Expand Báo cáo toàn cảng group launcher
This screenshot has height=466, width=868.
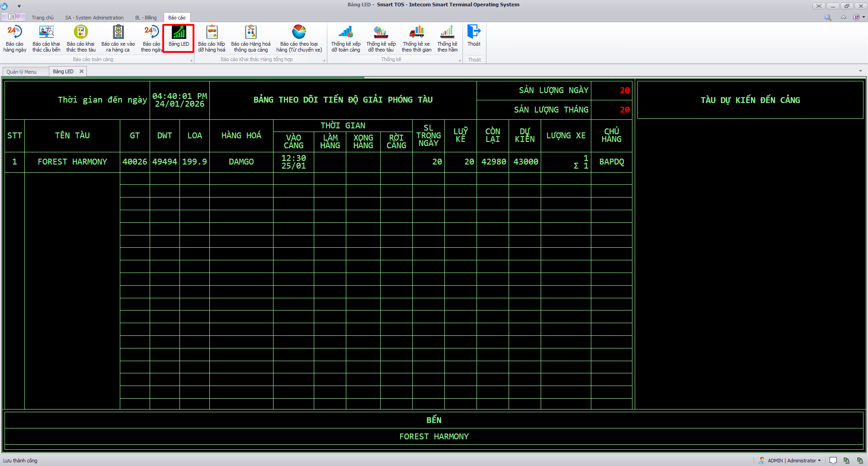pos(191,60)
